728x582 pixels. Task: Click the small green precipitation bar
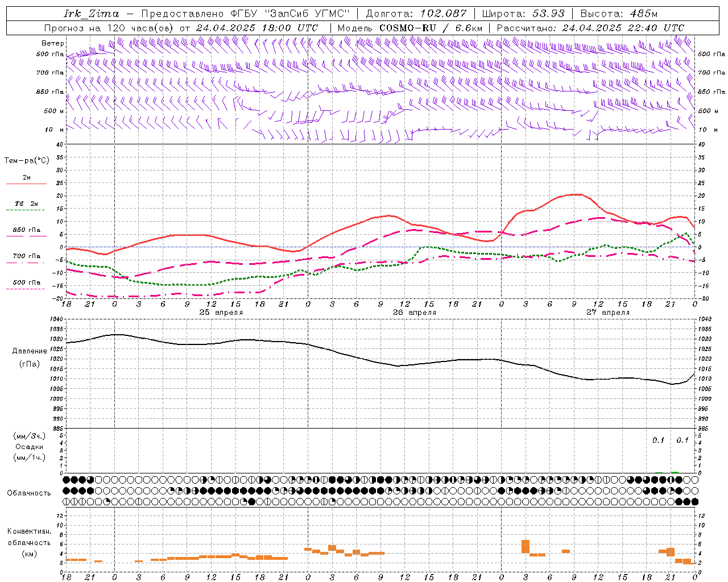(x=675, y=472)
